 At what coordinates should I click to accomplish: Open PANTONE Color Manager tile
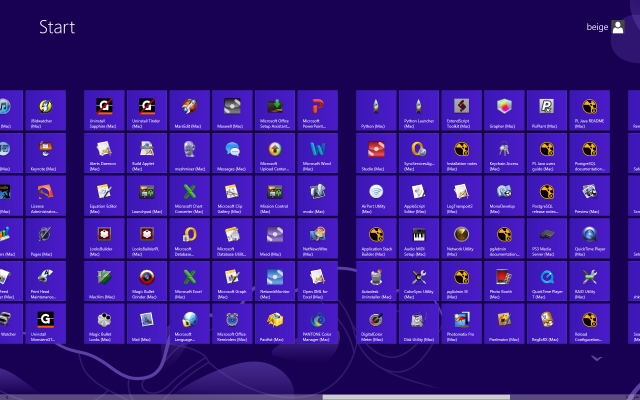coord(318,324)
